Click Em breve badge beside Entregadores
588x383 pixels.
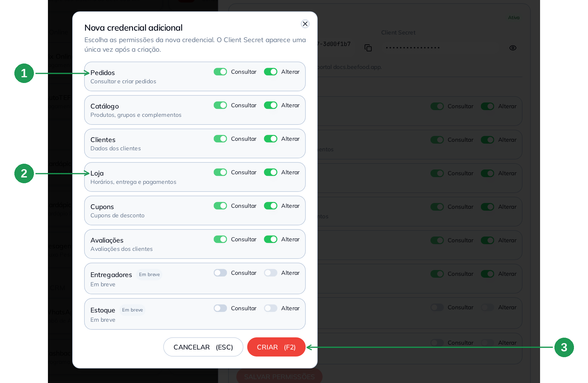click(149, 274)
